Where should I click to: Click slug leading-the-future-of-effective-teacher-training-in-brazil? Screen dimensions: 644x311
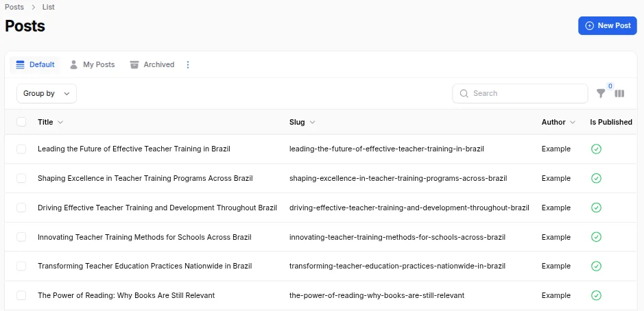coord(387,149)
